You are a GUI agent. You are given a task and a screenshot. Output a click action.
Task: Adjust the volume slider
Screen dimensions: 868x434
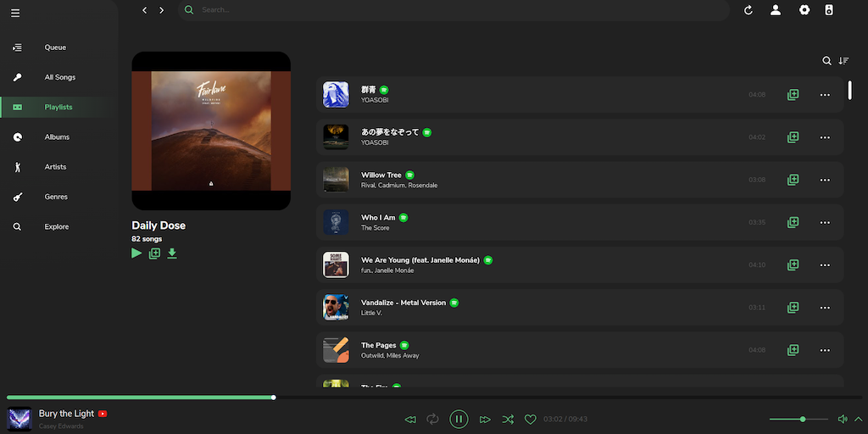pyautogui.click(x=798, y=419)
